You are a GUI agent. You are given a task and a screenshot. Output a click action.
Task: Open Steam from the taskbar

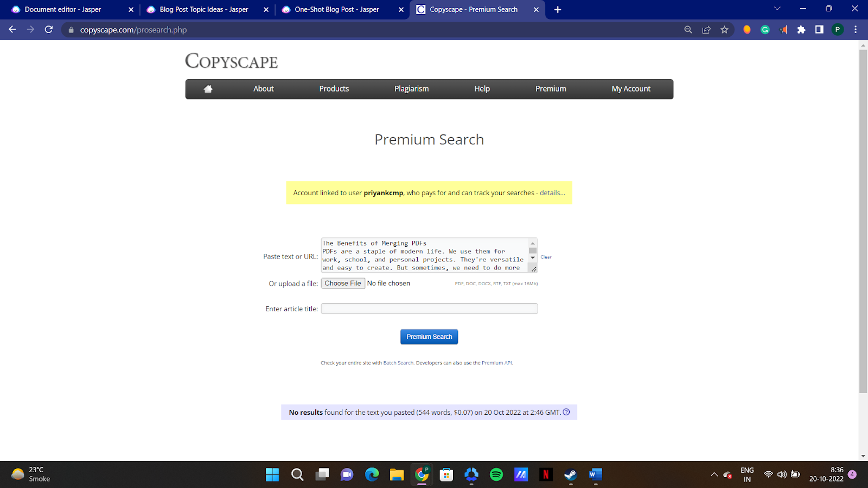(571, 475)
